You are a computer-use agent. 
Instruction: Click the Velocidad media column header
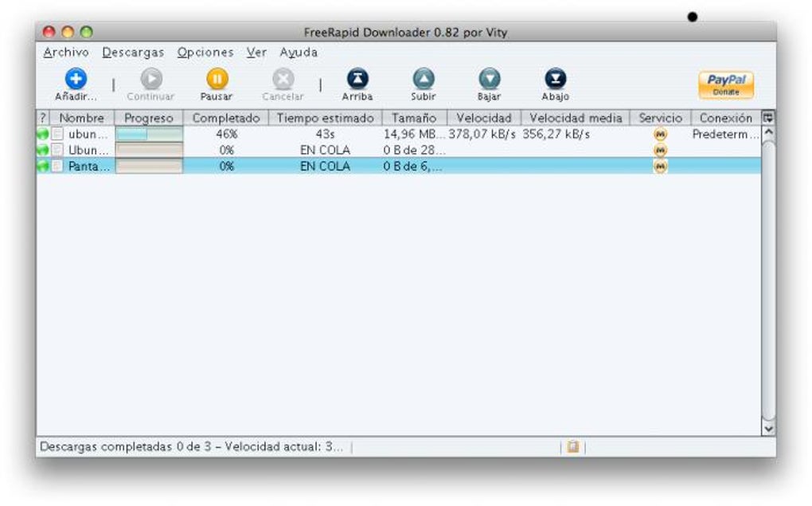click(x=576, y=118)
